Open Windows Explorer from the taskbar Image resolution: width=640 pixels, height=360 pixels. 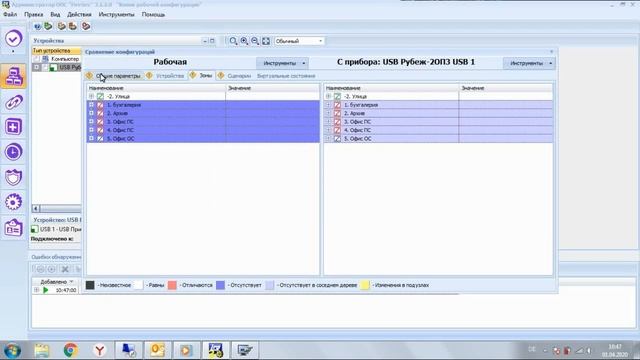[42, 350]
